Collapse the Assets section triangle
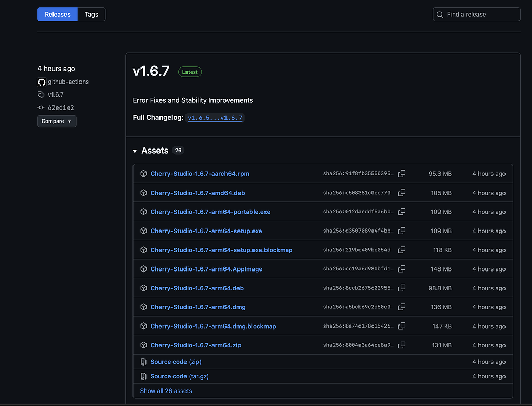This screenshot has height=406, width=532. pyautogui.click(x=135, y=151)
